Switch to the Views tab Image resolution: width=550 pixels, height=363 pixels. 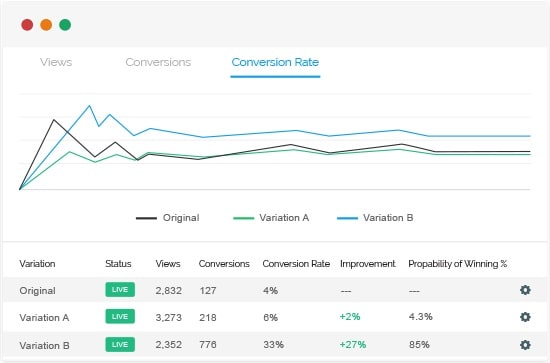coord(56,62)
